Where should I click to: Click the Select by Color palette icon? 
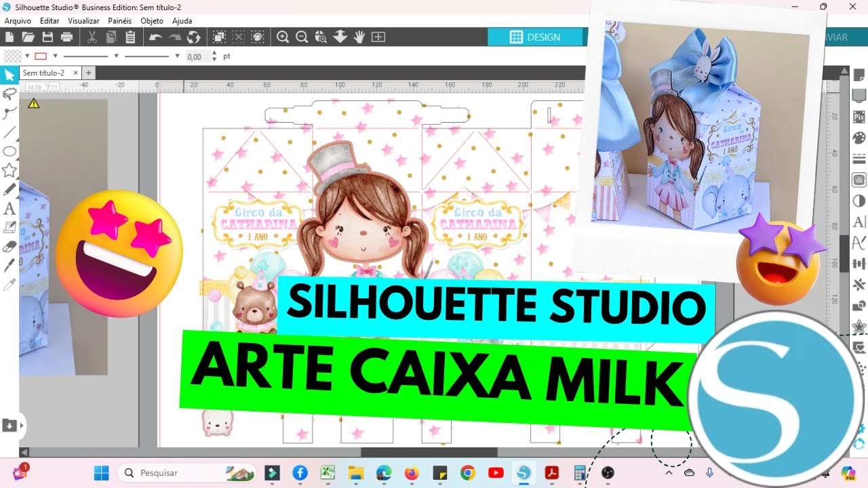[257, 37]
